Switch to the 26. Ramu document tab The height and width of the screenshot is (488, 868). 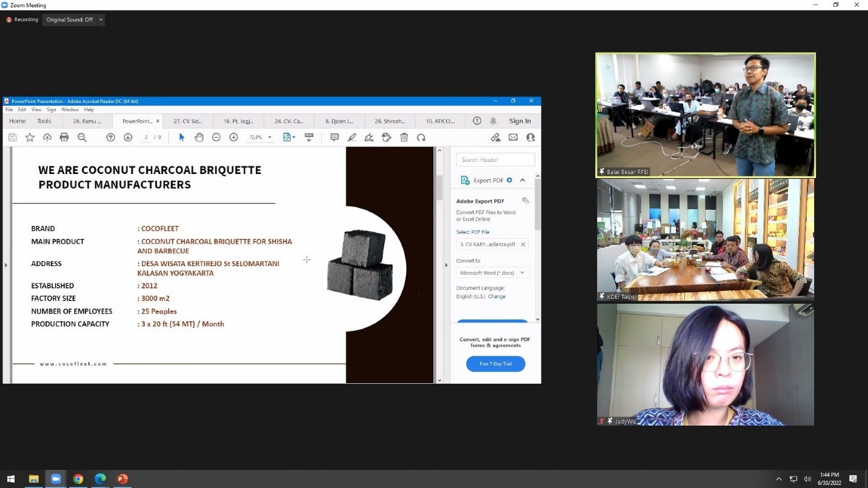(x=87, y=121)
